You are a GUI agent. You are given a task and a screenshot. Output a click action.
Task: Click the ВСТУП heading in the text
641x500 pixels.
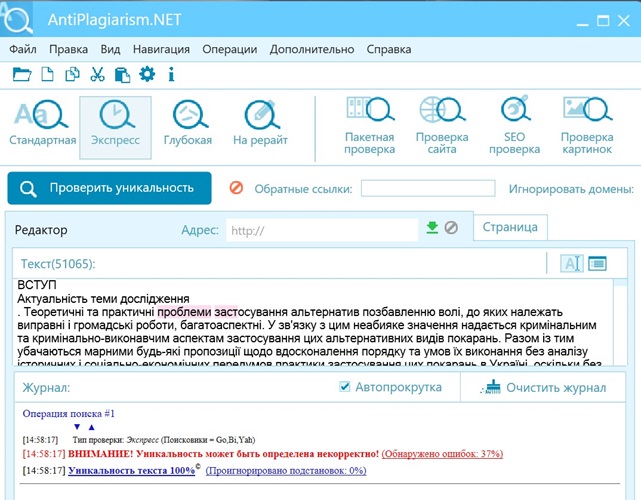37,285
